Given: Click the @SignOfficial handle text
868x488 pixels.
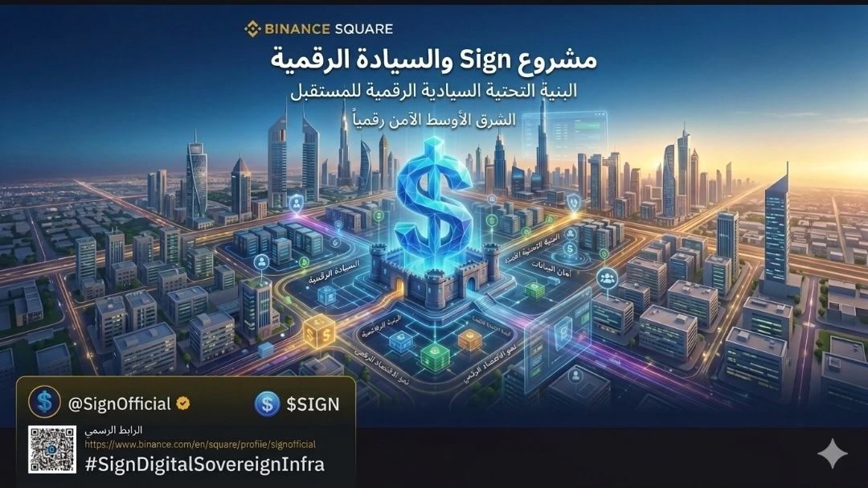Looking at the screenshot, I should (119, 404).
